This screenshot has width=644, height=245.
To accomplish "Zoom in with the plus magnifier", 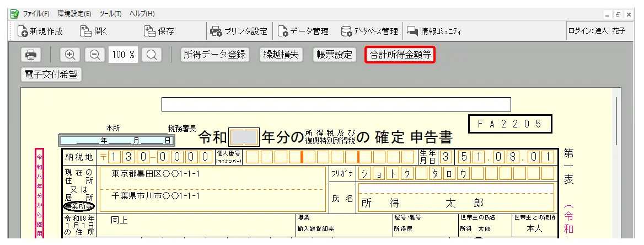I will point(70,55).
